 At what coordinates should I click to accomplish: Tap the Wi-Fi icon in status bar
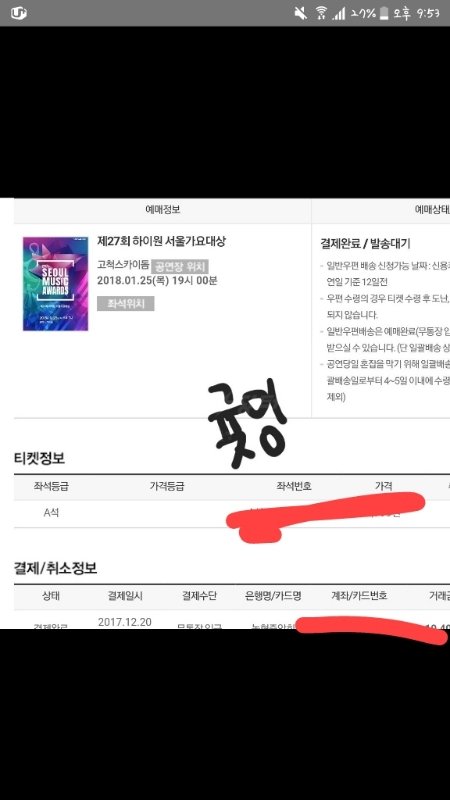321,13
